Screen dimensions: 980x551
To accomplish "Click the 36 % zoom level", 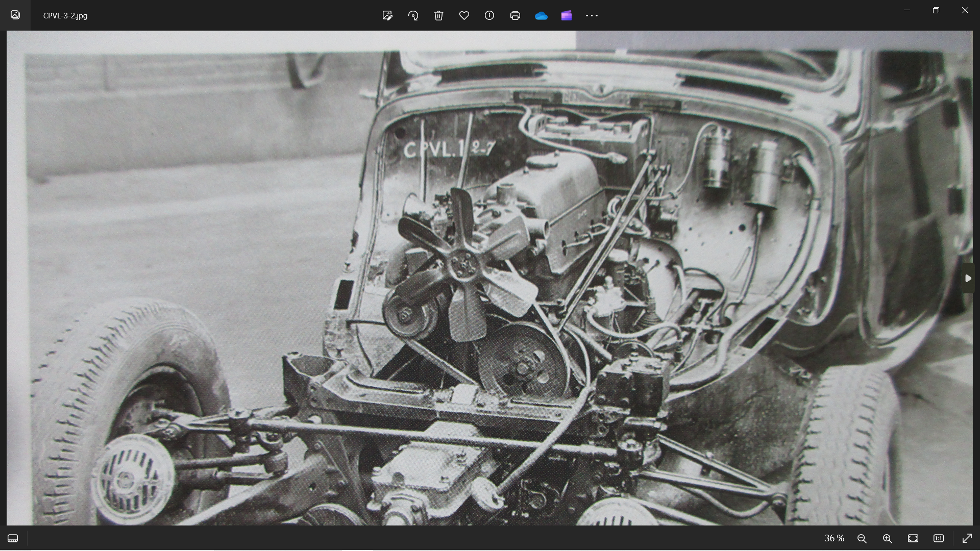I will [x=835, y=538].
